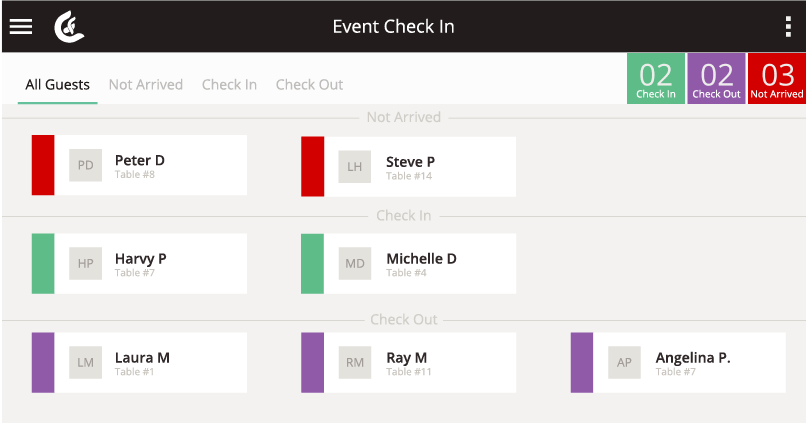Click red status bar on Peter D card

pyautogui.click(x=43, y=165)
